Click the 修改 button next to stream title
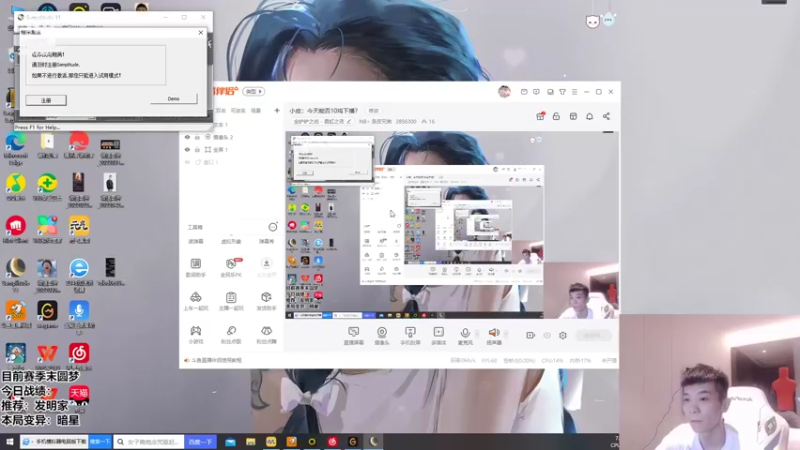 tap(373, 111)
